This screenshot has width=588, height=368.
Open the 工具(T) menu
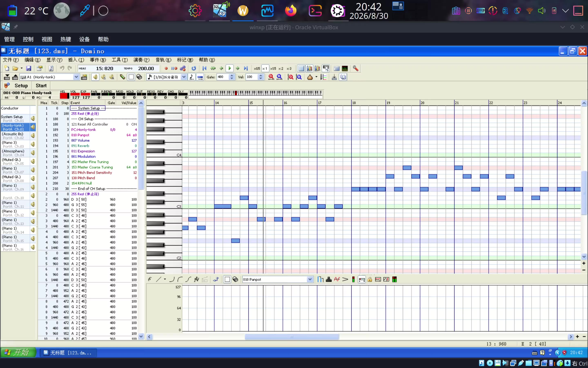point(120,60)
